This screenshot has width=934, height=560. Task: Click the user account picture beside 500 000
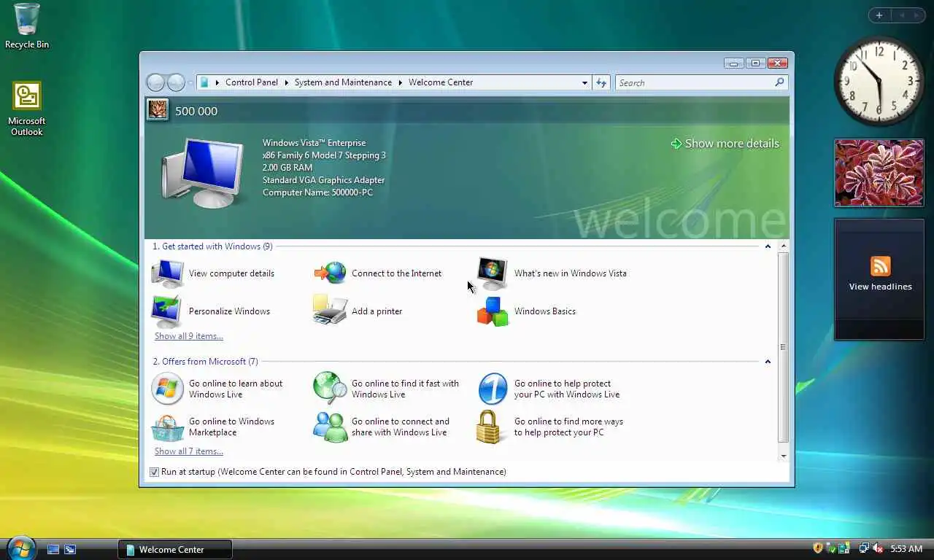point(158,110)
